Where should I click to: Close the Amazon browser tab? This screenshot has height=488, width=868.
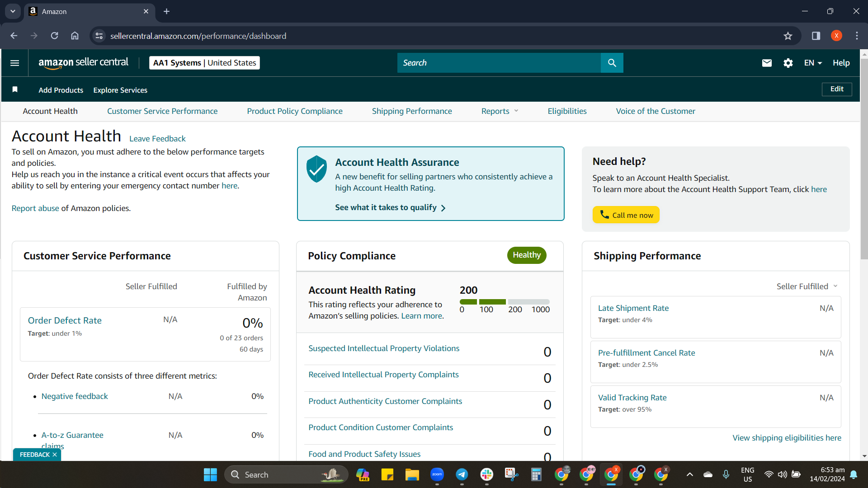point(146,11)
